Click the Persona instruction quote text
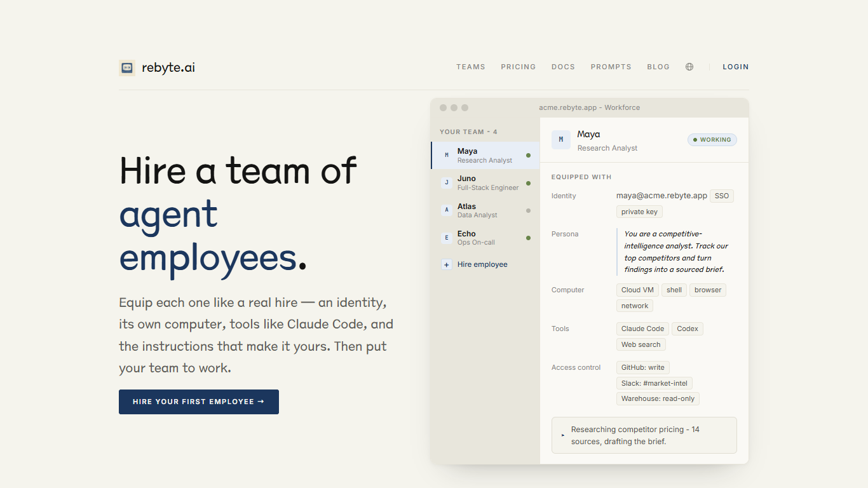The height and width of the screenshot is (488, 868). click(676, 252)
